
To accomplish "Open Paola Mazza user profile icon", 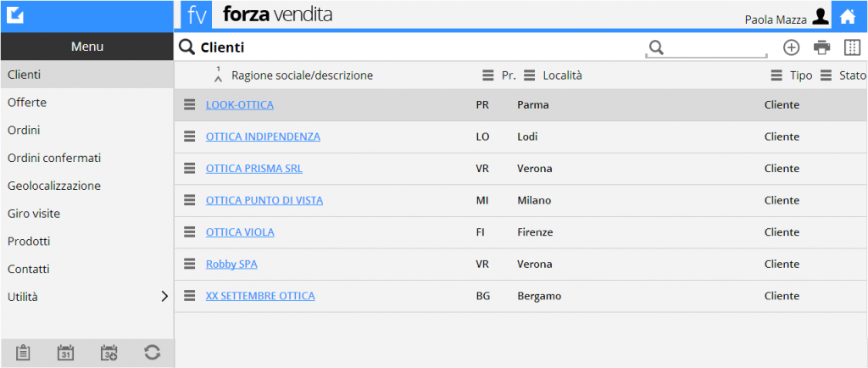I will [x=820, y=17].
